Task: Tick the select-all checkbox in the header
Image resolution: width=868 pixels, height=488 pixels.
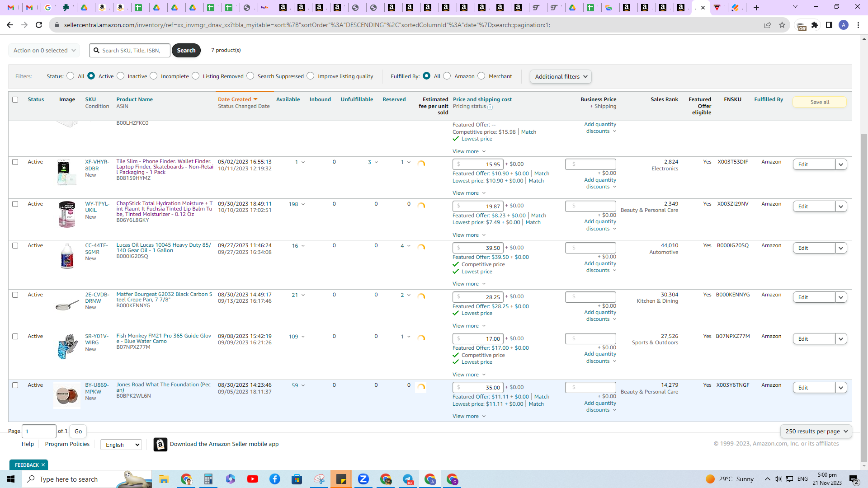Action: (x=15, y=99)
